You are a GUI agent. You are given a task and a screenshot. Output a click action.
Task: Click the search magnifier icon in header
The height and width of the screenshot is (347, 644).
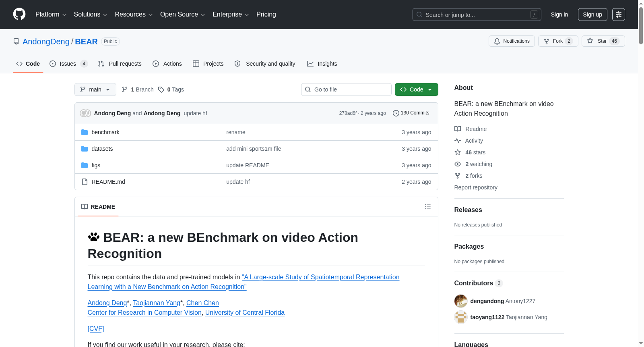[x=419, y=15]
